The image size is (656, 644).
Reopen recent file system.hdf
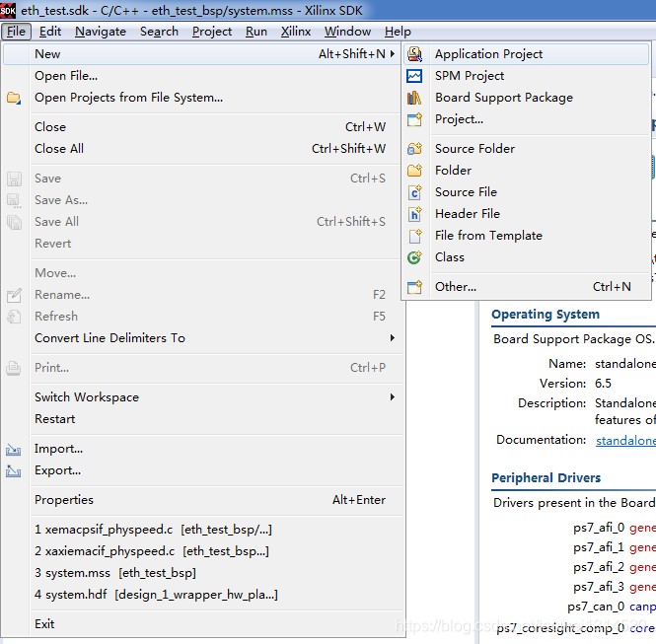click(x=203, y=595)
